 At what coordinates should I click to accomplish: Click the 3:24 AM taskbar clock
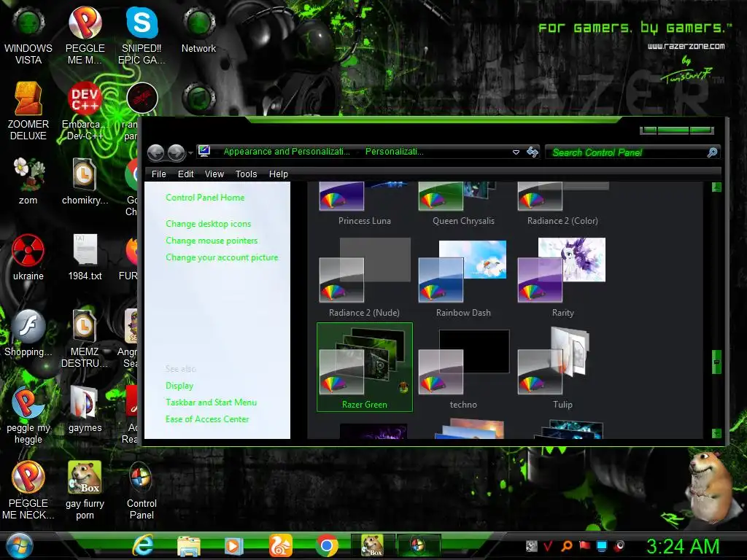coord(683,546)
